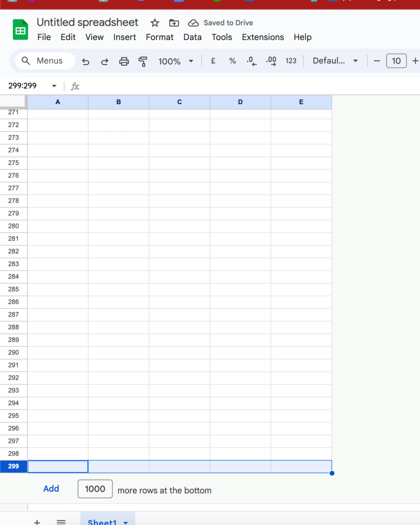
Task: Select column C header
Action: (x=180, y=102)
